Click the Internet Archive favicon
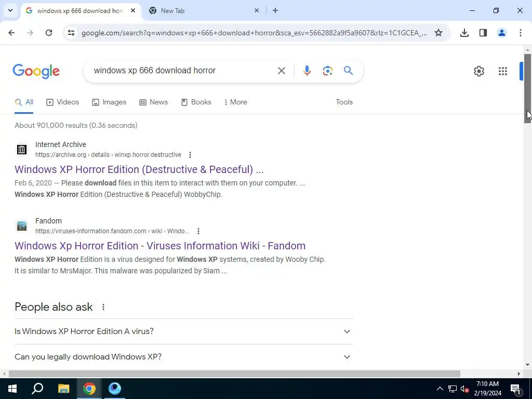 (x=22, y=149)
